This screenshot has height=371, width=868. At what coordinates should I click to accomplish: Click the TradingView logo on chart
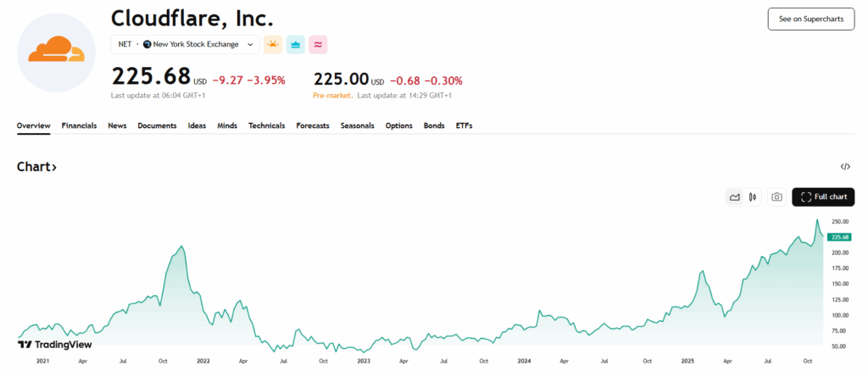(x=55, y=345)
